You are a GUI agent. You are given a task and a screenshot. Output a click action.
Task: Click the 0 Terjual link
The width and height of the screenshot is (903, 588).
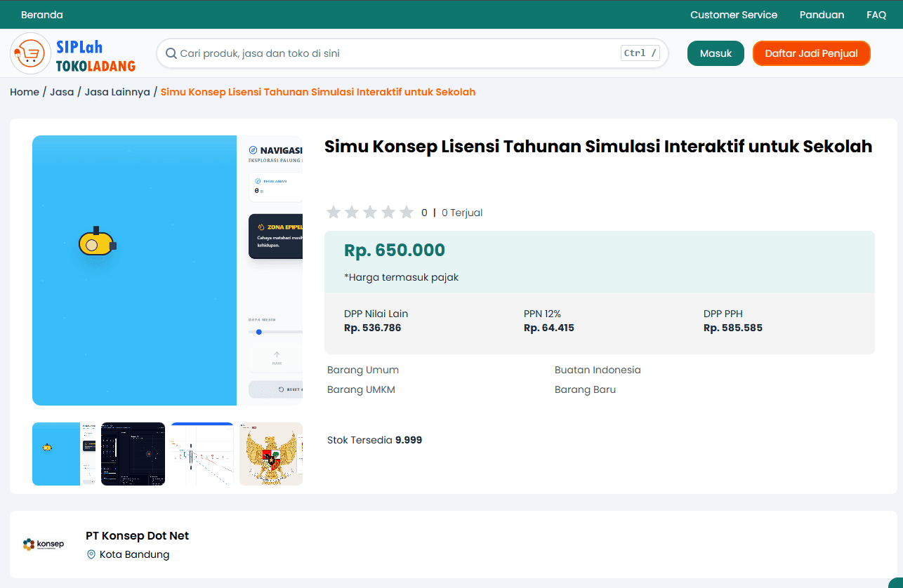pyautogui.click(x=462, y=212)
